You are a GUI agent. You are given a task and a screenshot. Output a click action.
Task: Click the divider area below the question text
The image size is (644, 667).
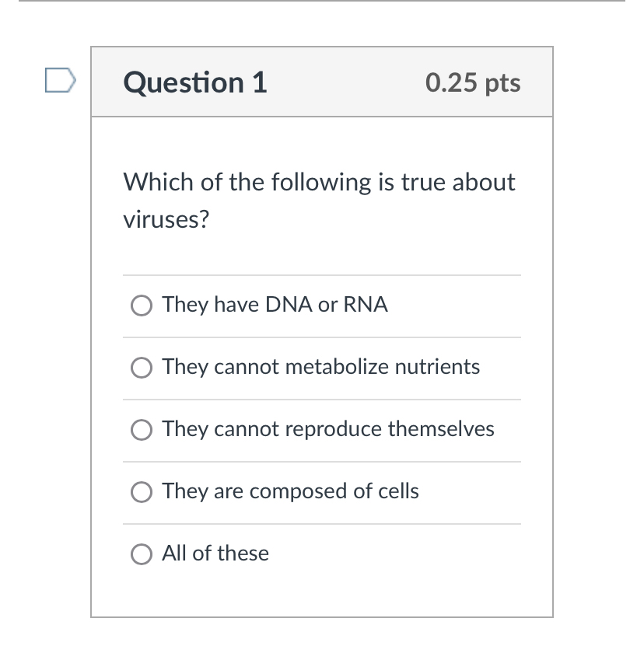[322, 274]
